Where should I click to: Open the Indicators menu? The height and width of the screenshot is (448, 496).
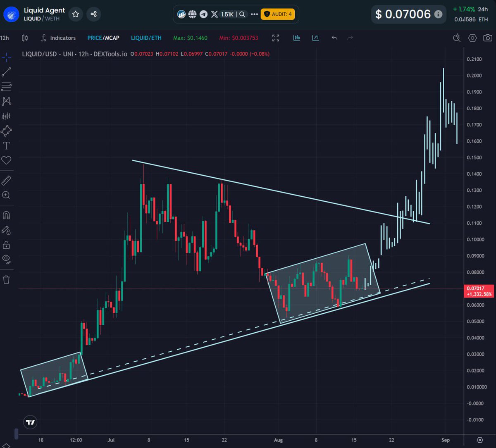(x=58, y=38)
